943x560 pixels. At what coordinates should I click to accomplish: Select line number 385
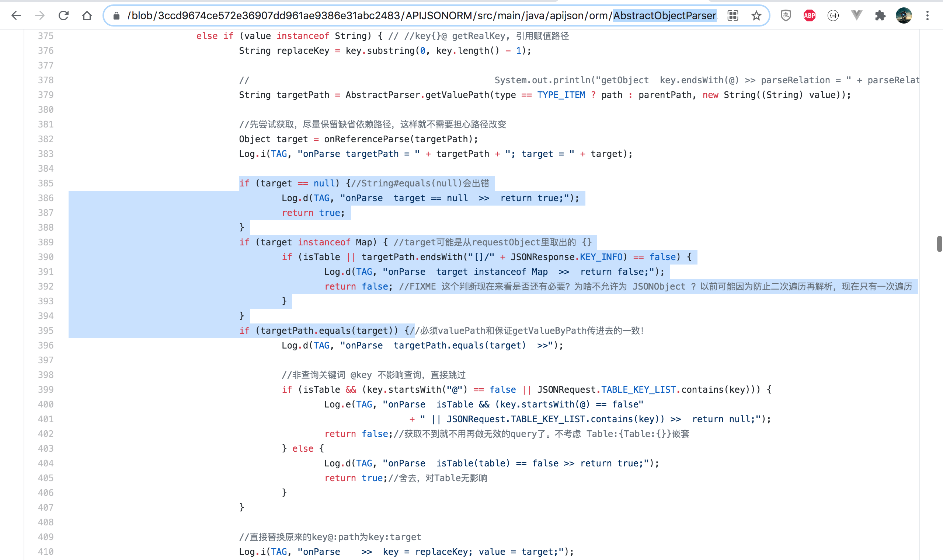coord(46,183)
